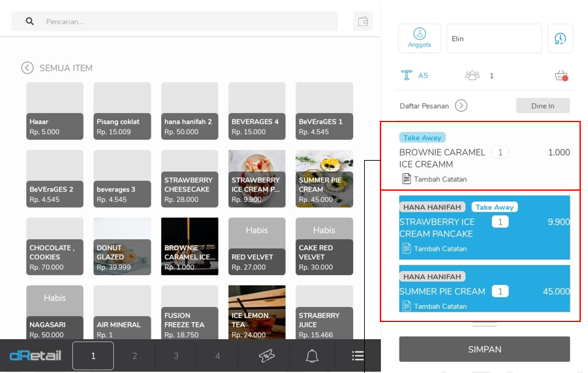Click the discount voucher ticket icon

[x=266, y=356]
